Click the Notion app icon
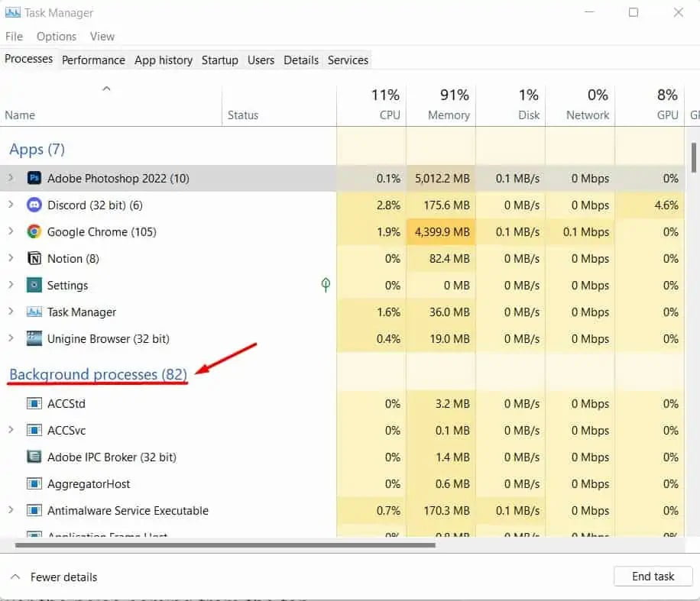The image size is (700, 601). [x=34, y=258]
